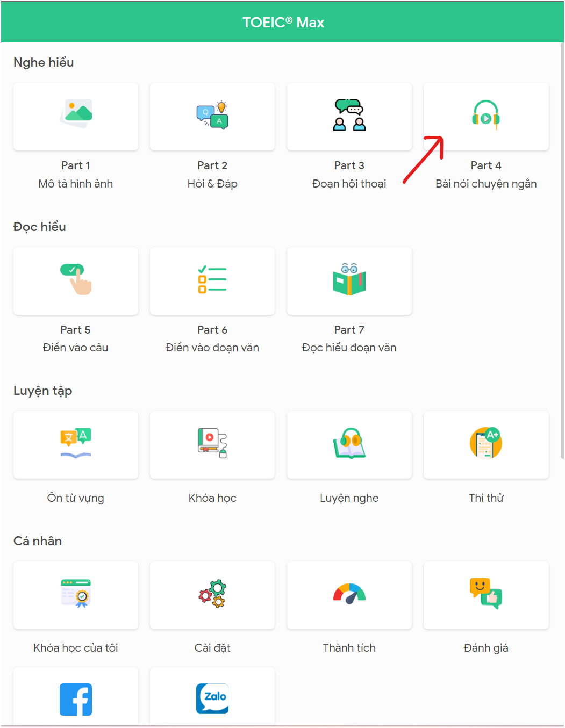Click the TOEIC® Max header title
565x728 pixels.
coord(283,23)
